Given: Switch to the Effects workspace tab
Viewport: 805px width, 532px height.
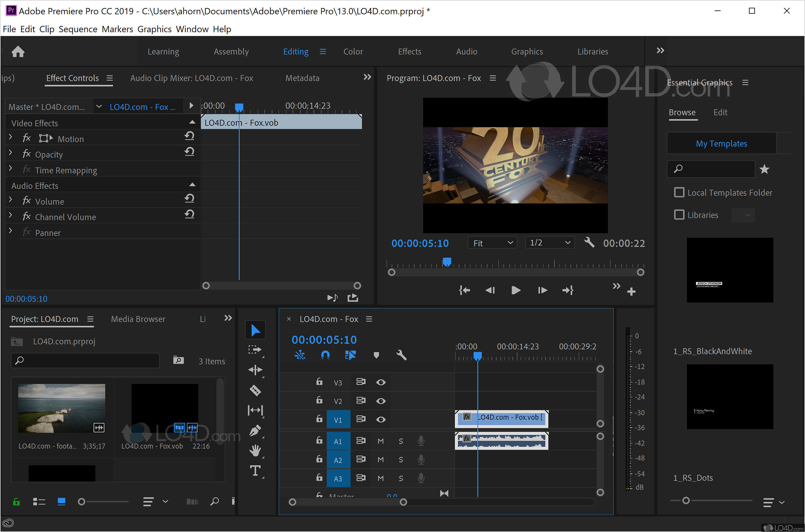Looking at the screenshot, I should [x=409, y=52].
